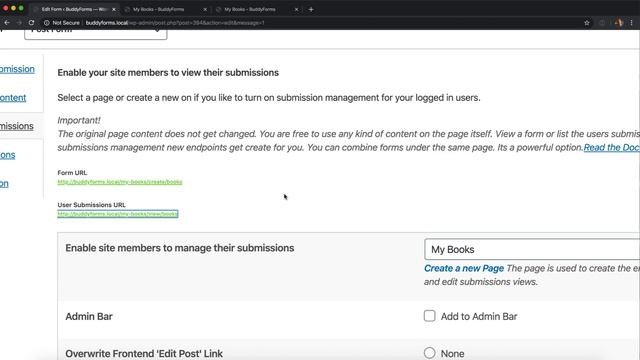Bookmark this page with the star
640x360 pixels.
click(587, 23)
